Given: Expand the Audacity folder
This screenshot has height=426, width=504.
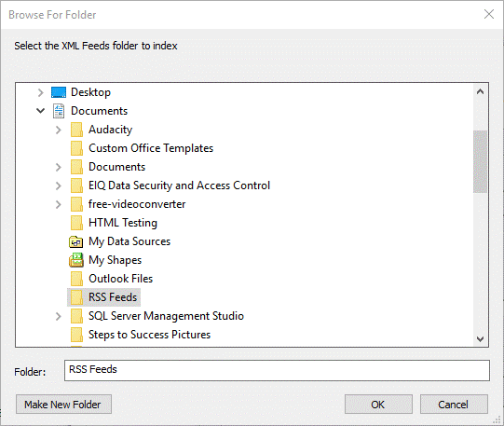Looking at the screenshot, I should (58, 130).
